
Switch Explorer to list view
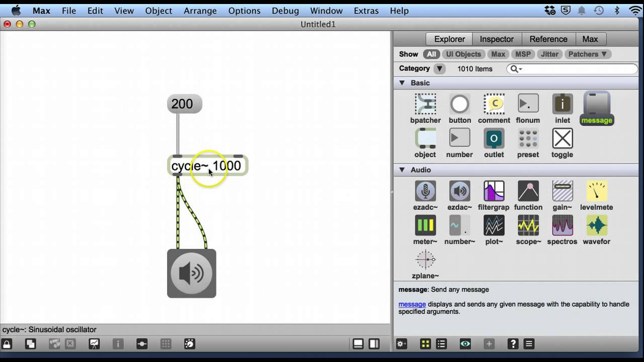(441, 344)
